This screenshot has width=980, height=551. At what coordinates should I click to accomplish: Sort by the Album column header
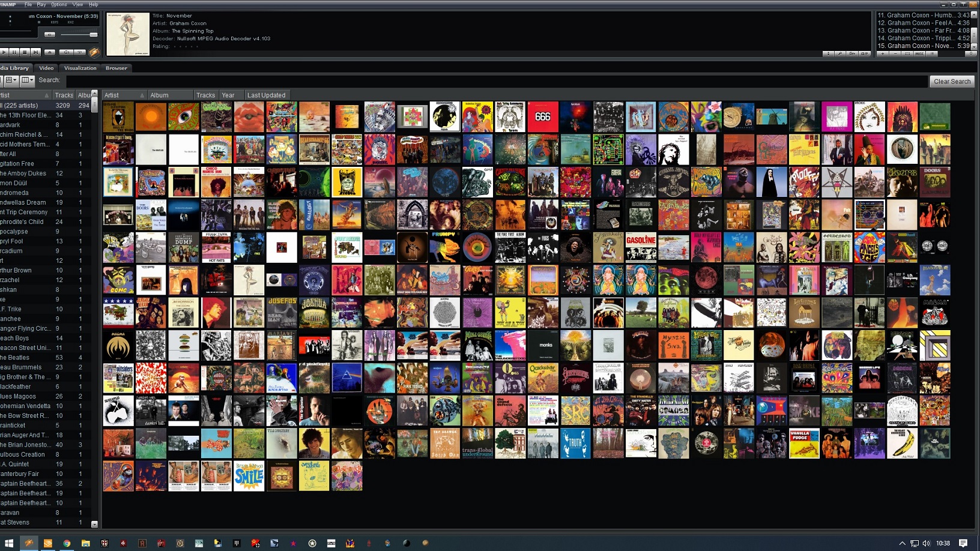(x=170, y=95)
